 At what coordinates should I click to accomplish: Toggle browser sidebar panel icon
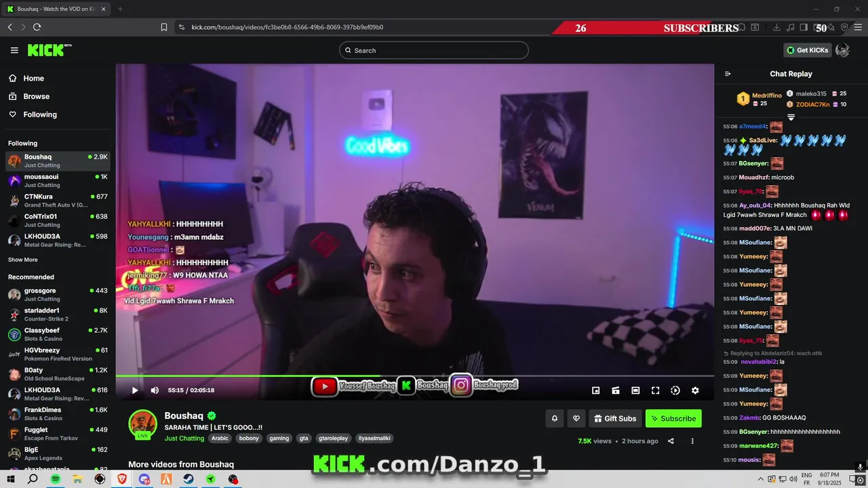tap(804, 27)
